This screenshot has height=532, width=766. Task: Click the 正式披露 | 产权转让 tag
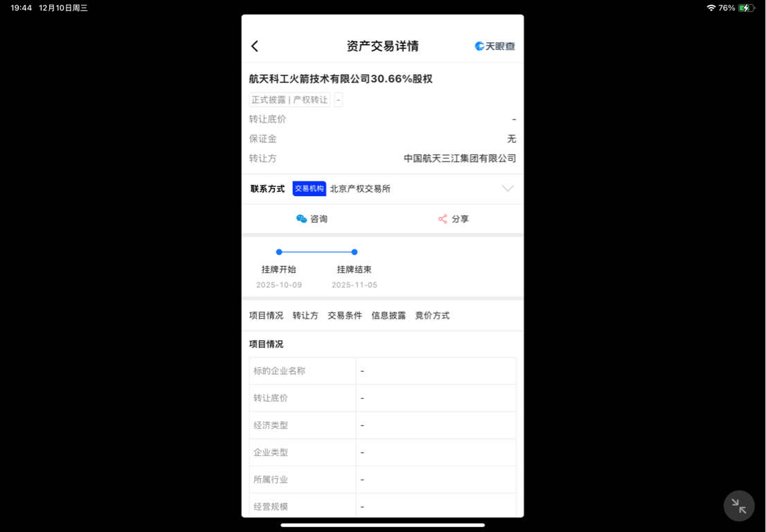[290, 100]
